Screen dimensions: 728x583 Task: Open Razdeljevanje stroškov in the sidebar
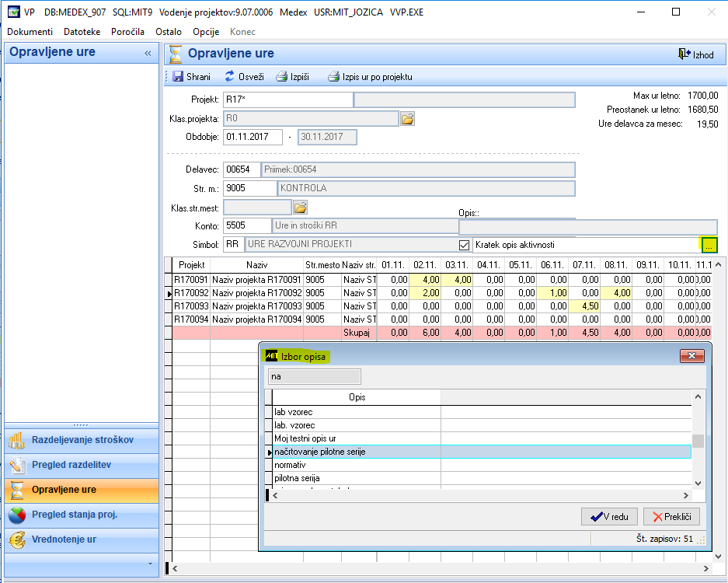point(81,440)
